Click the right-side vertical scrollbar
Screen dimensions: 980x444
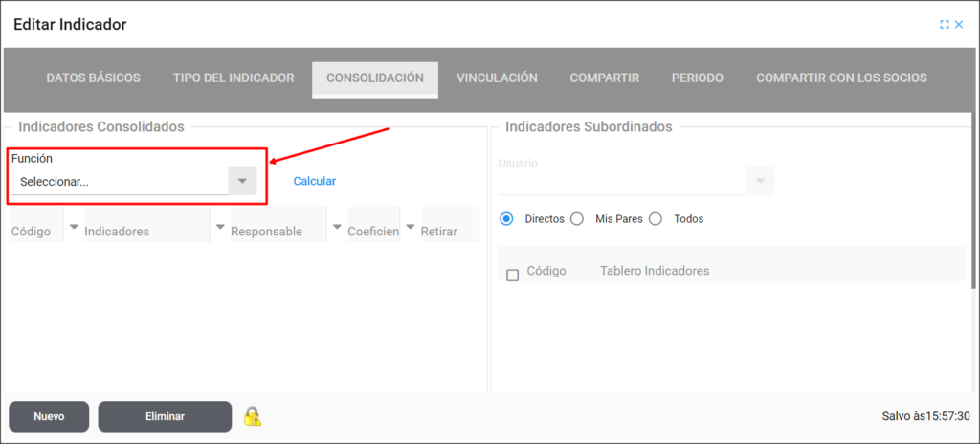[973, 200]
